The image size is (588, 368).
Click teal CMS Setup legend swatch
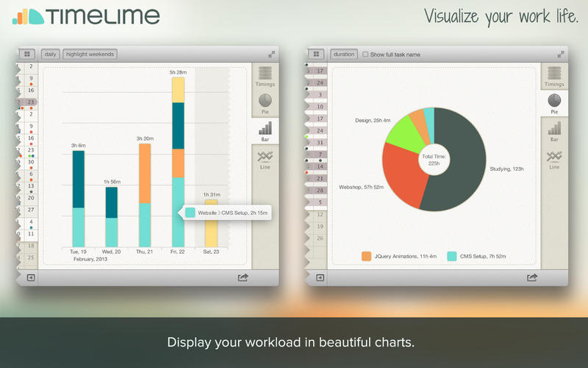pyautogui.click(x=452, y=256)
